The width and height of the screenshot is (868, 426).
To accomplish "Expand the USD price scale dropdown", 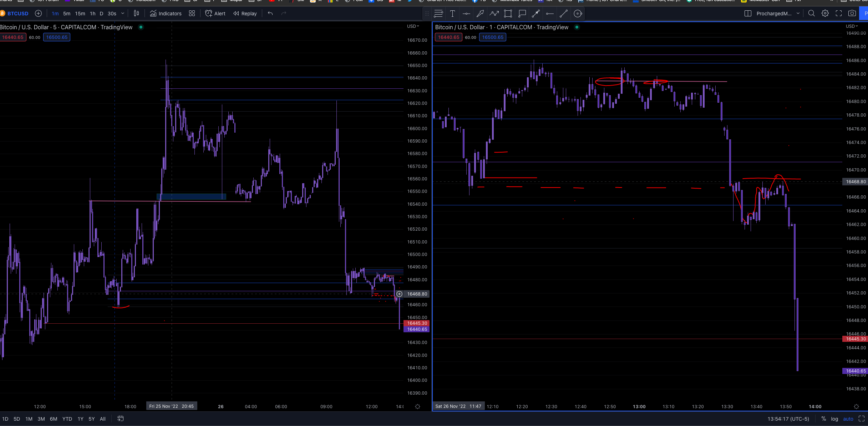I will point(413,26).
